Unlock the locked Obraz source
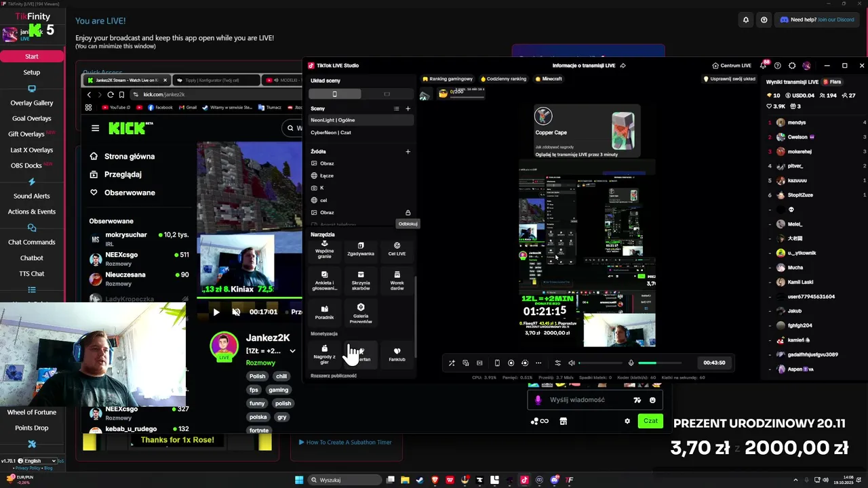 point(408,212)
